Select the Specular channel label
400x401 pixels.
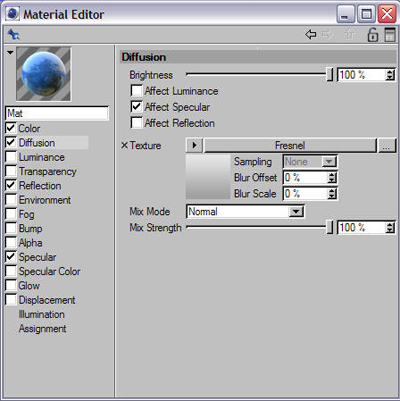pos(37,257)
